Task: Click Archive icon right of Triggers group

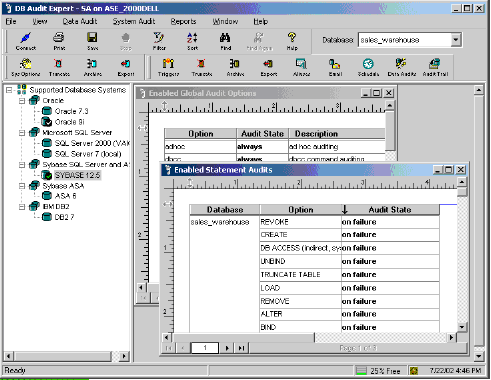Action: [235, 67]
